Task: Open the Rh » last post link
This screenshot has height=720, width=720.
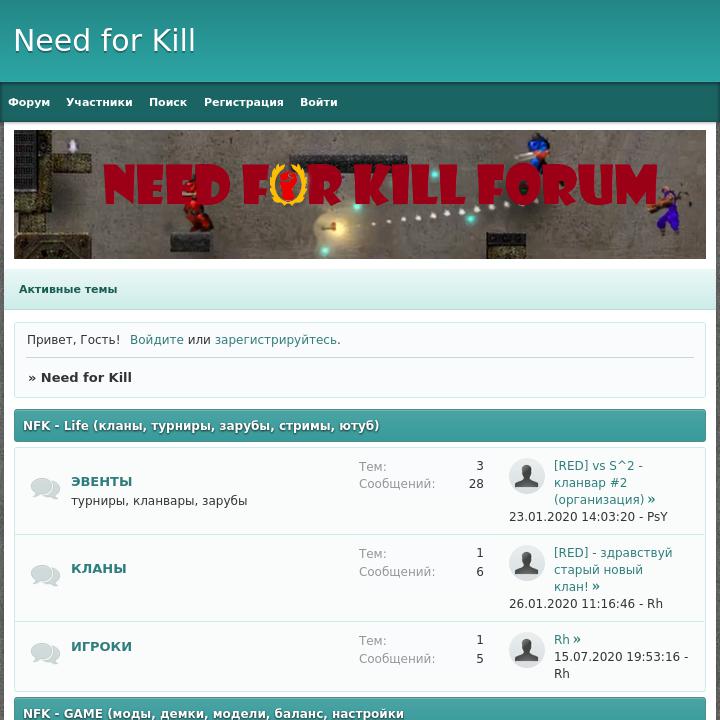Action: click(567, 639)
